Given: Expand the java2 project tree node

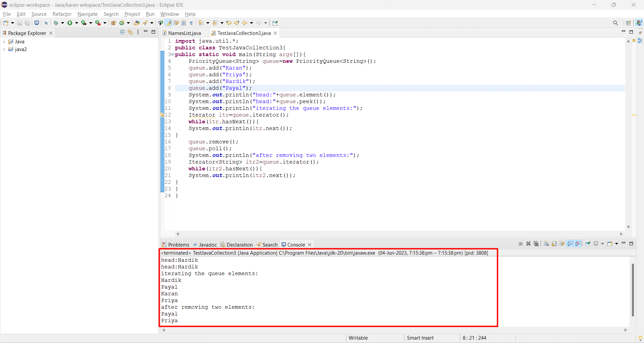Looking at the screenshot, I should pos(4,49).
